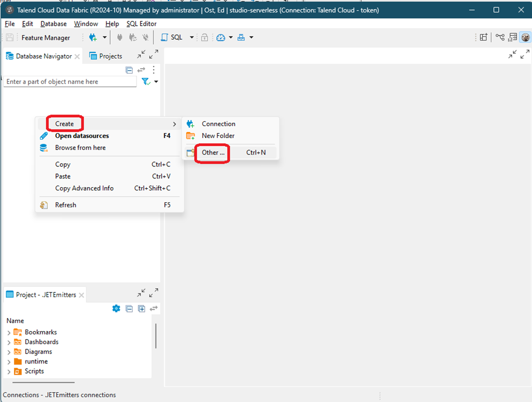Expand the network icon dropdown arrow
This screenshot has height=402, width=532.
coord(252,37)
